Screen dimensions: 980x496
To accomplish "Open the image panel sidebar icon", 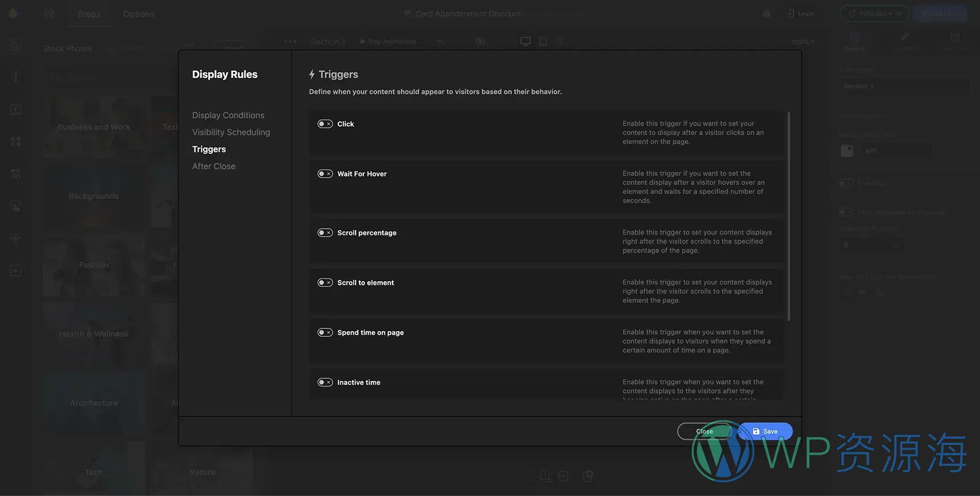I will tap(16, 45).
